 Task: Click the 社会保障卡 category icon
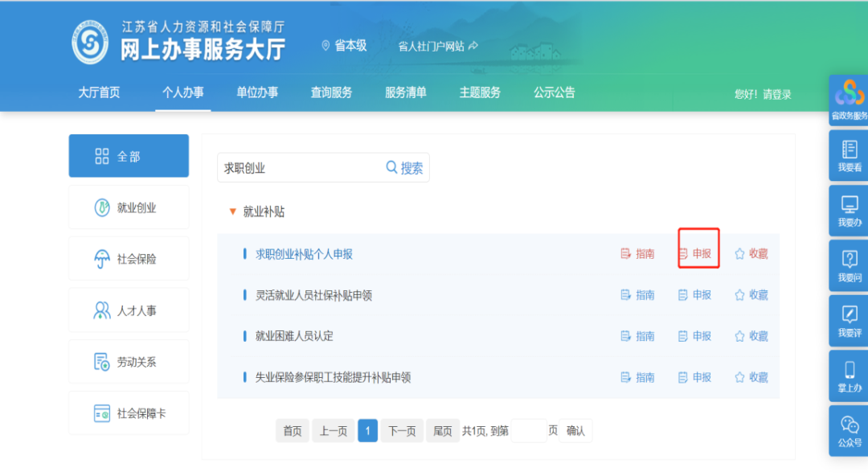coord(104,412)
